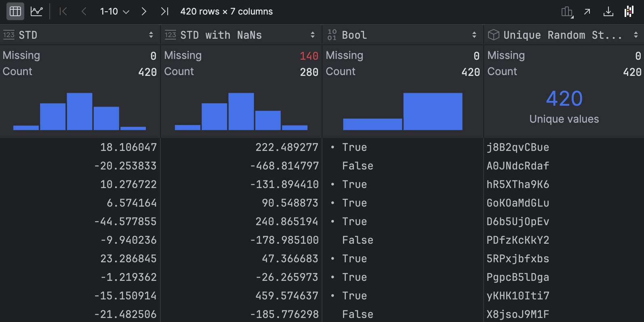644x322 pixels.
Task: Select cell -9.940236
Action: click(x=80, y=240)
